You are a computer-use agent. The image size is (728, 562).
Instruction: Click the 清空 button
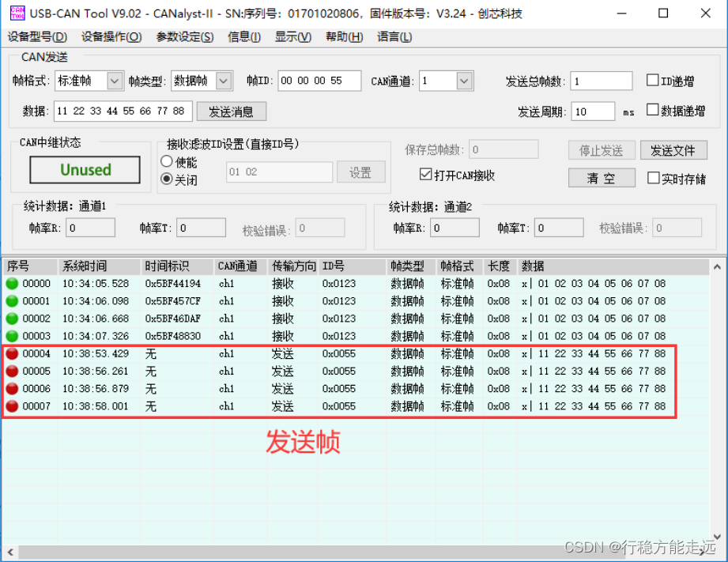click(x=602, y=178)
